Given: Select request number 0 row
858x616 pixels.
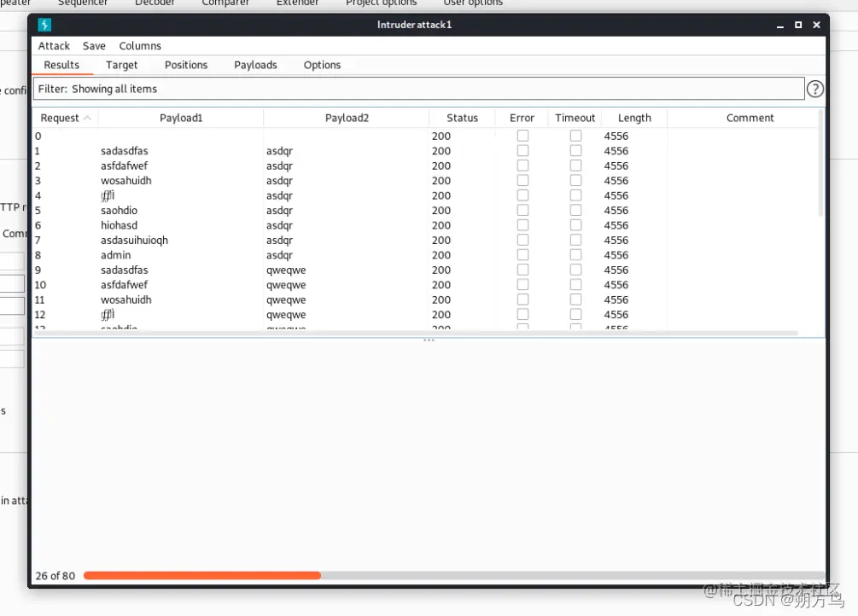Looking at the screenshot, I should [x=426, y=136].
